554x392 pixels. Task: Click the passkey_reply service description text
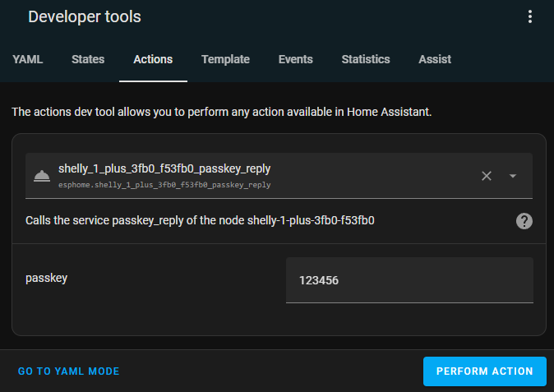click(x=200, y=220)
